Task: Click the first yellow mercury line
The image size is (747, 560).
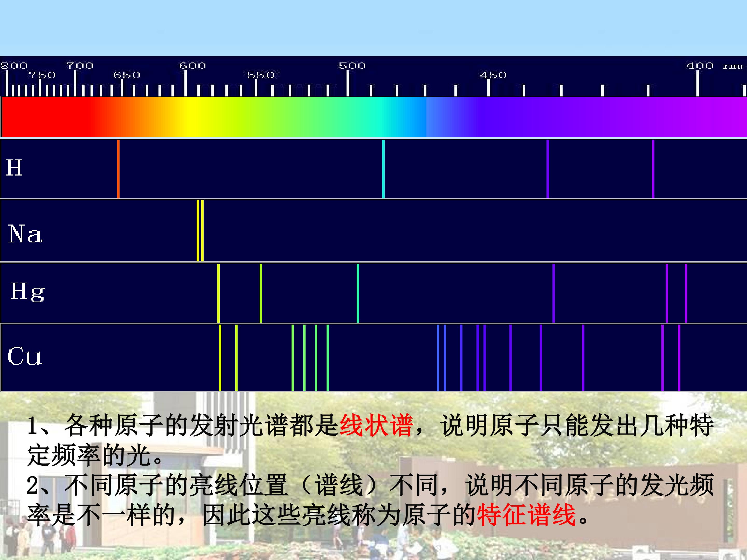Action: pos(218,293)
